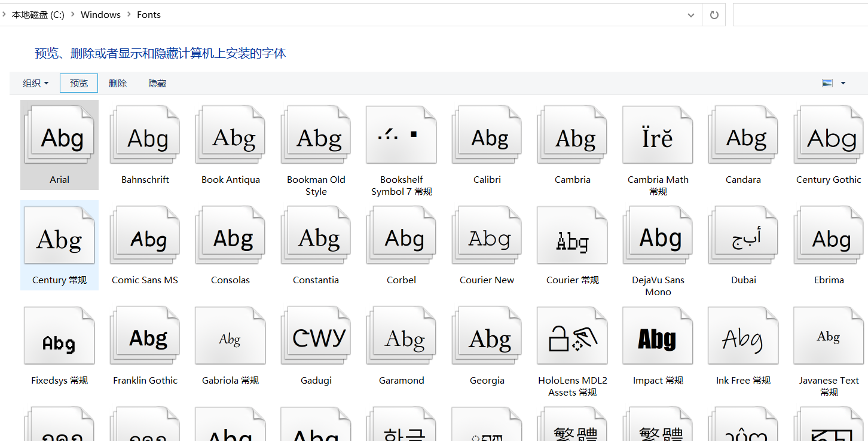Screen dimensions: 868x441
Task: Select the Gabriola 常规 font icon
Action: tap(230, 336)
